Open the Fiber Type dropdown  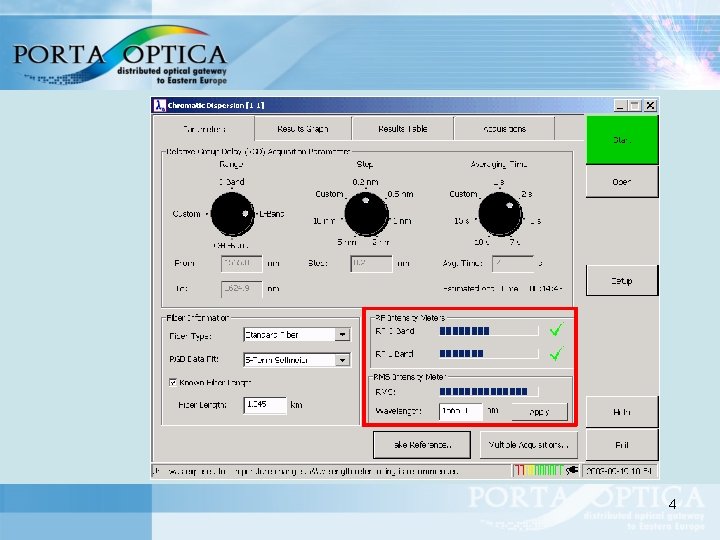point(342,335)
